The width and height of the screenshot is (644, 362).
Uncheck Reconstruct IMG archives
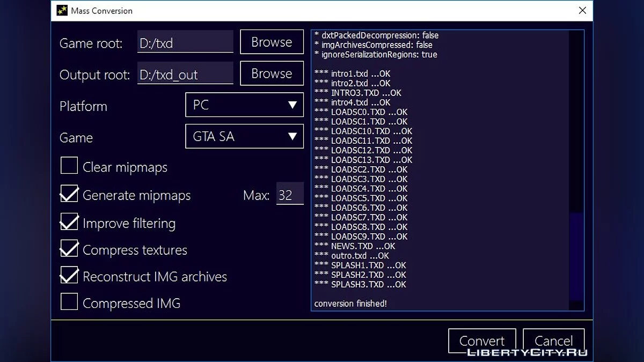[69, 276]
